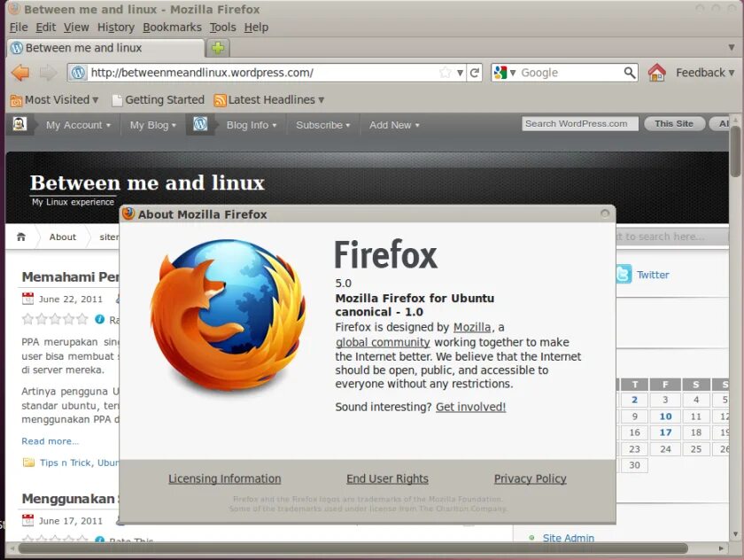Open the View menu
The width and height of the screenshot is (744, 560).
pos(76,27)
